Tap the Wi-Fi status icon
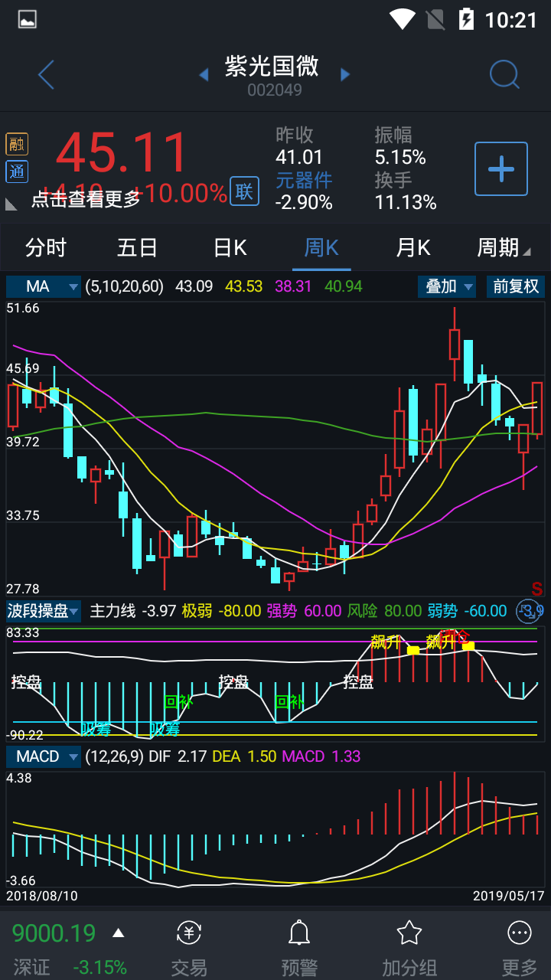Image resolution: width=551 pixels, height=980 pixels. (x=402, y=19)
